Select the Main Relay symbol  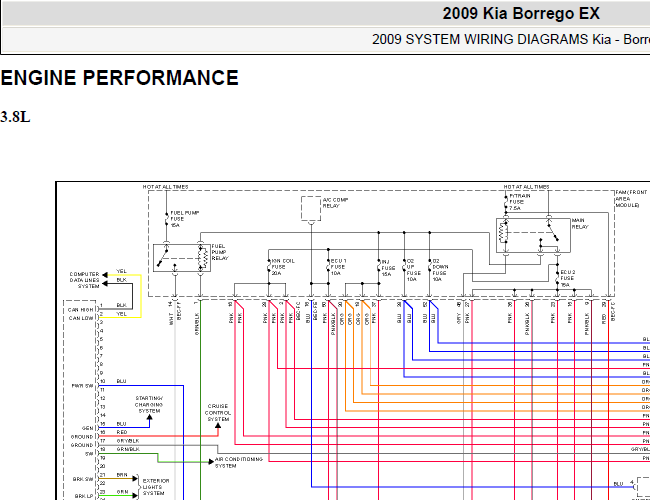[x=533, y=235]
